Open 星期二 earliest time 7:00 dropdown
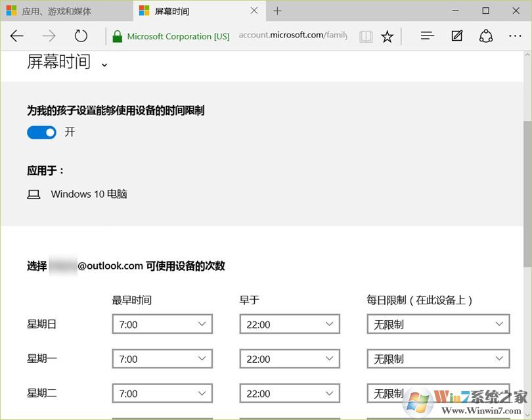 162,394
